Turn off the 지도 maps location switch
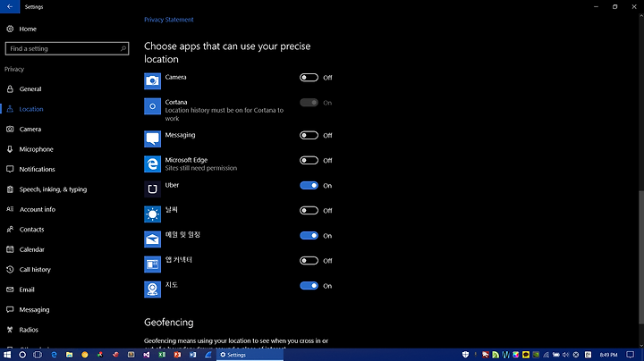 coord(309,286)
